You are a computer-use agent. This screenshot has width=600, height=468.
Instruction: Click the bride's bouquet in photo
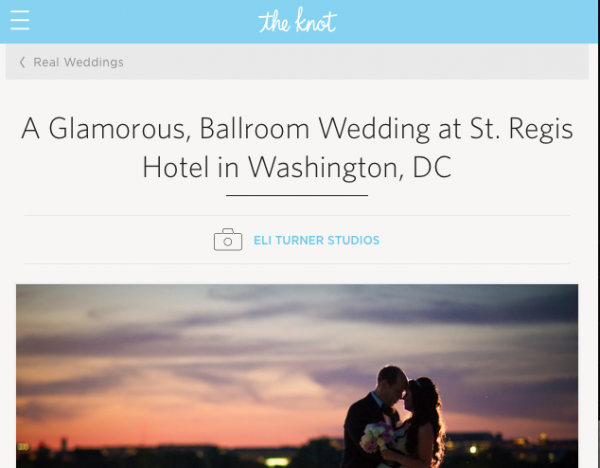[376, 436]
